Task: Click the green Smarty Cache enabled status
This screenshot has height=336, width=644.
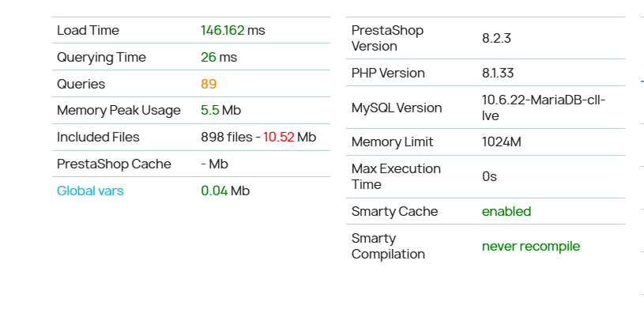Action: 507,211
